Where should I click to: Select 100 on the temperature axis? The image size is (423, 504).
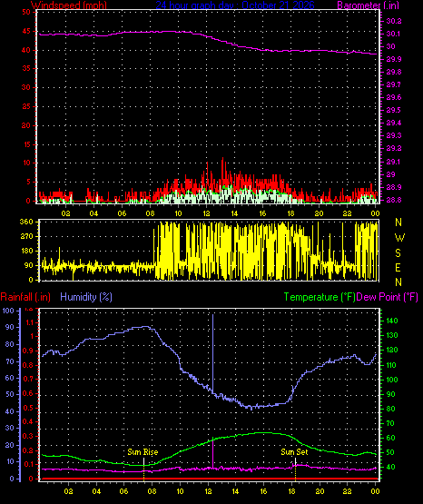tap(392, 380)
